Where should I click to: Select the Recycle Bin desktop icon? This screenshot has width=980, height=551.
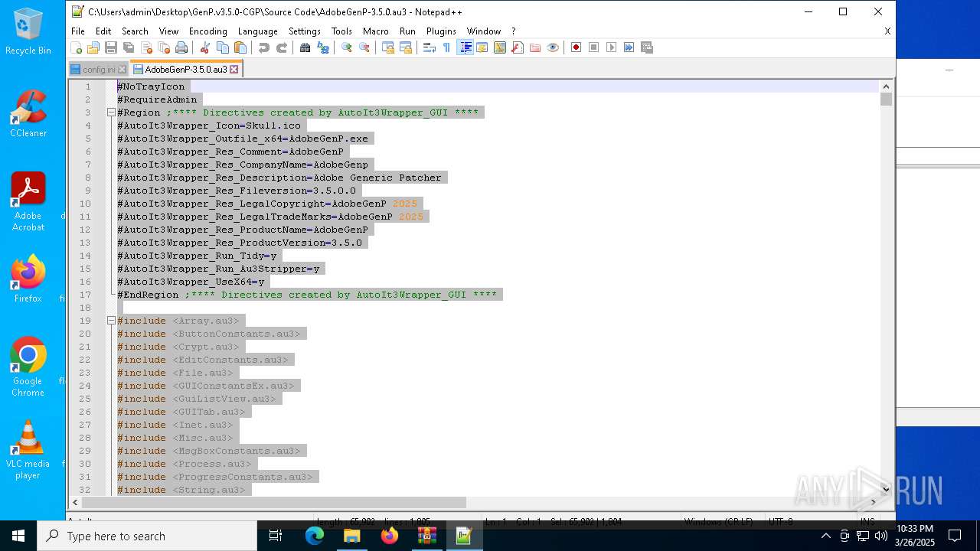28,31
